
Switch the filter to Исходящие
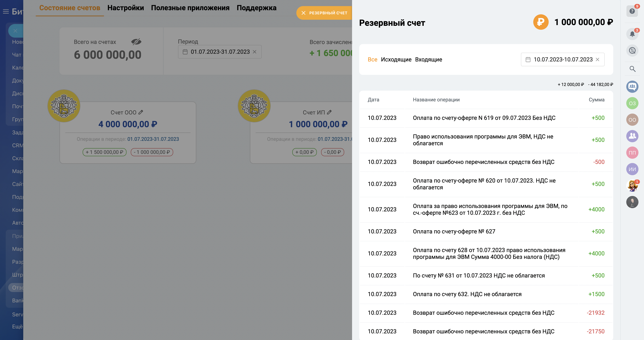(x=396, y=59)
